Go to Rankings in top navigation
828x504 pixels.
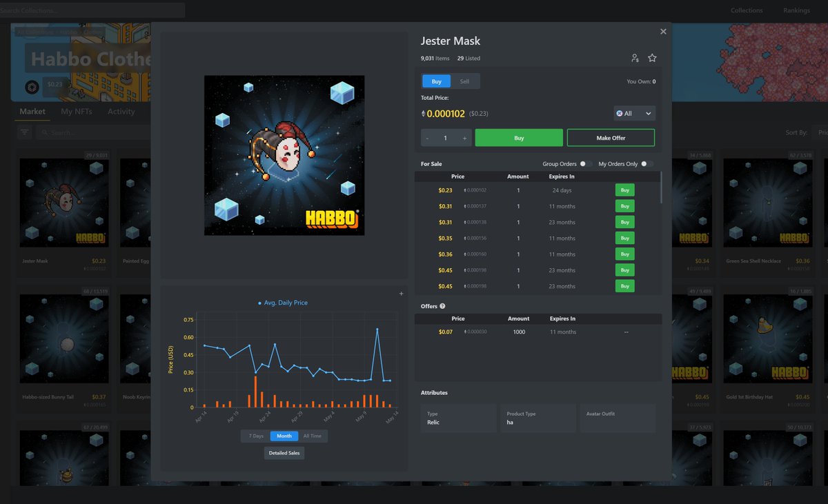tap(797, 10)
